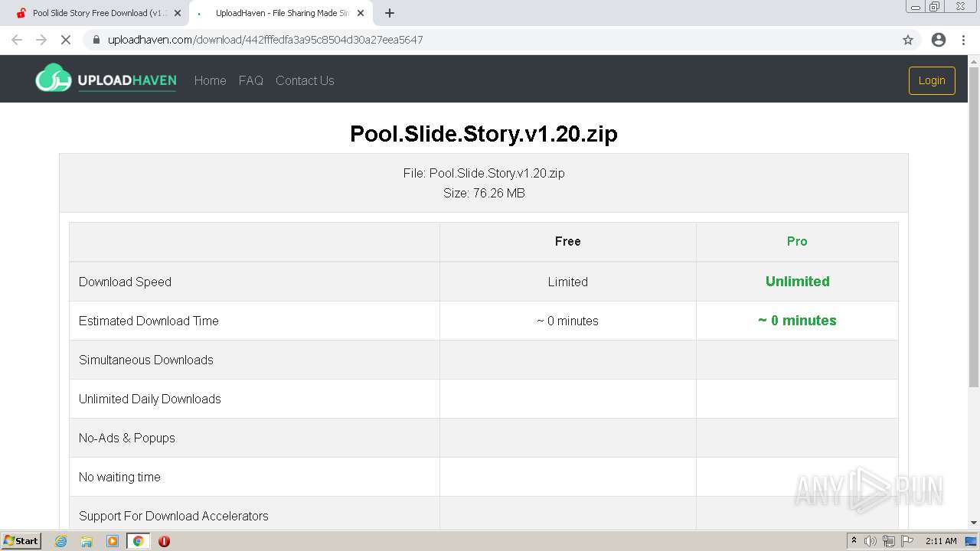Viewport: 980px width, 551px height.
Task: Open the Chrome three-dot menu
Action: 963,40
